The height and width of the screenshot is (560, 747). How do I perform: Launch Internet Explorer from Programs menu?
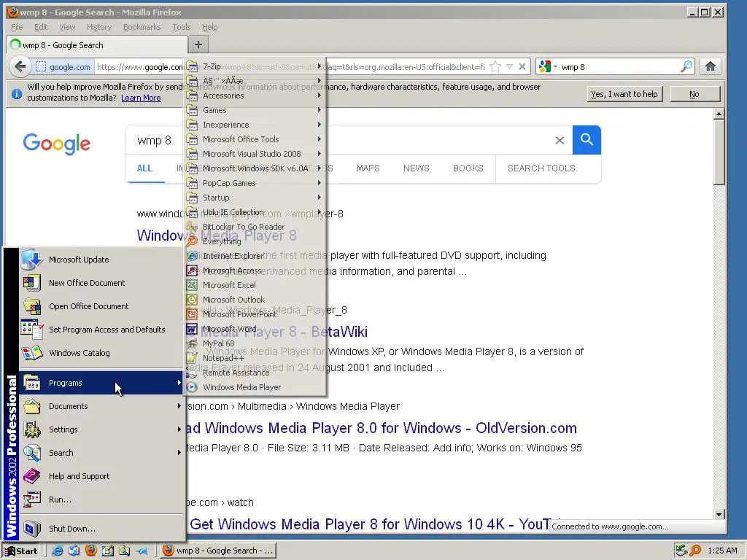pyautogui.click(x=255, y=256)
